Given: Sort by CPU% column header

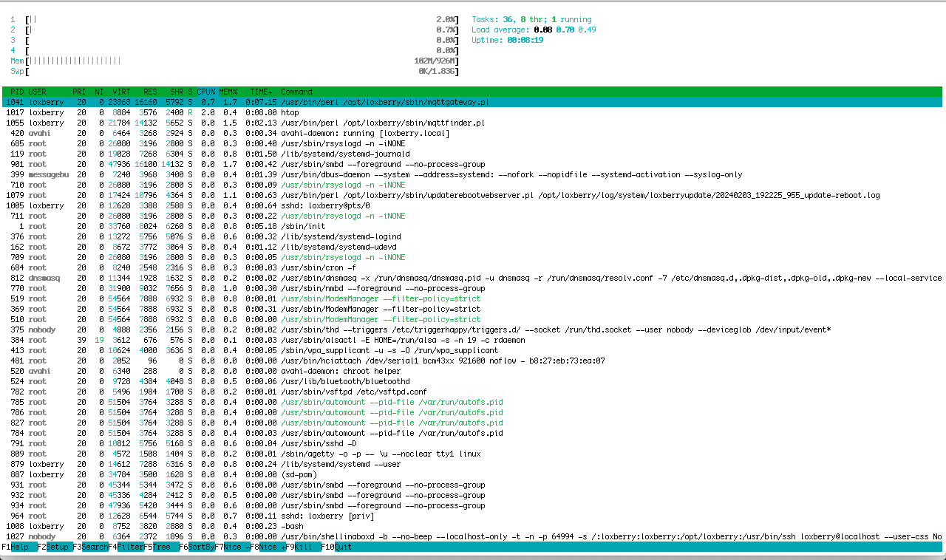Looking at the screenshot, I should pyautogui.click(x=205, y=92).
